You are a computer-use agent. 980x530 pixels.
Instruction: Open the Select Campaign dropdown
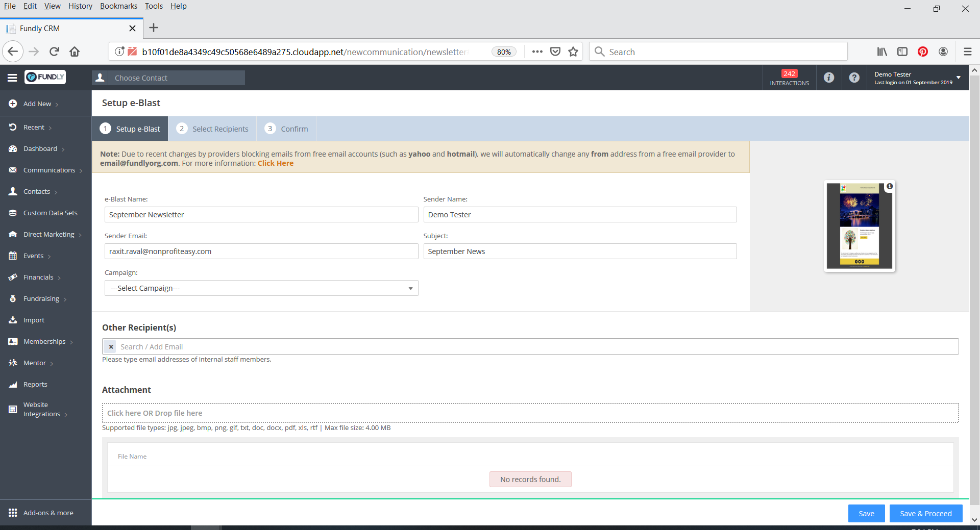(261, 288)
